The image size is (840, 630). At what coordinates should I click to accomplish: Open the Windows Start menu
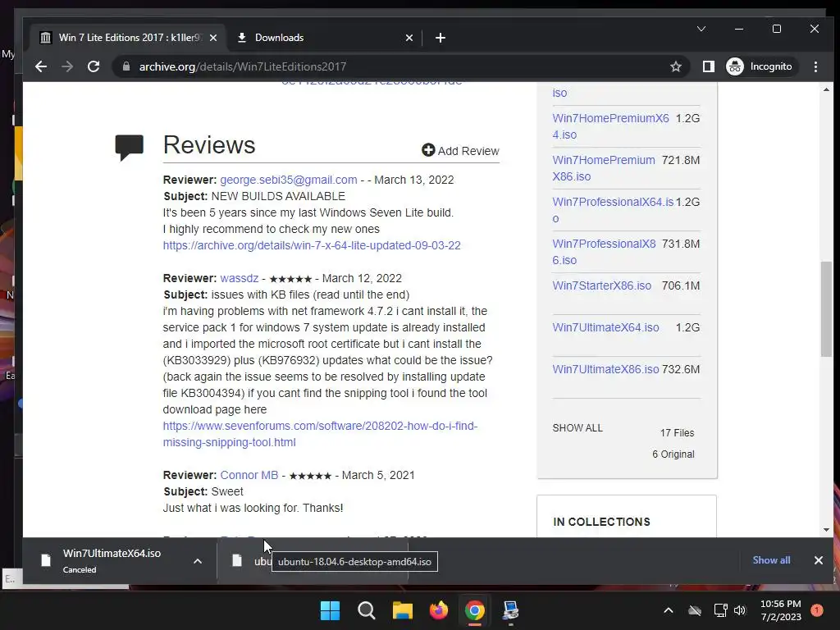(x=330, y=610)
